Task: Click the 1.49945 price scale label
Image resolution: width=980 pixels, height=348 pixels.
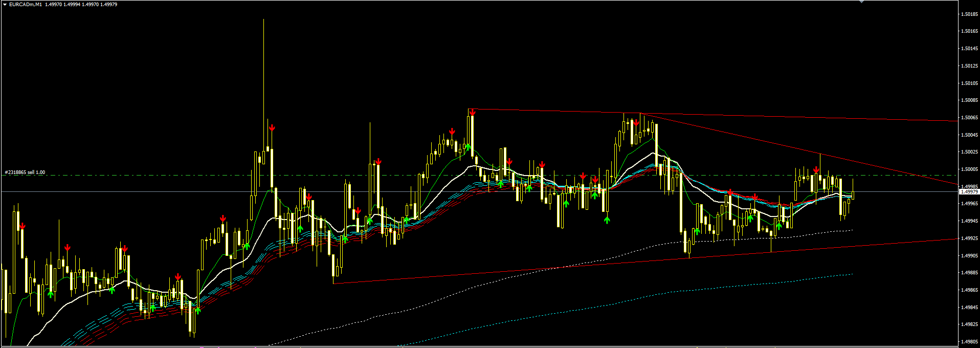Action: (970, 221)
